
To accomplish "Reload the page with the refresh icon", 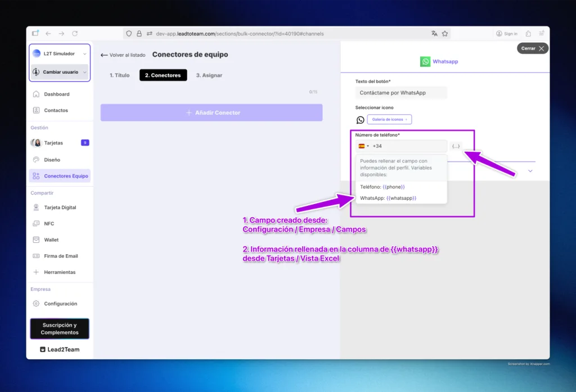I will 75,33.
